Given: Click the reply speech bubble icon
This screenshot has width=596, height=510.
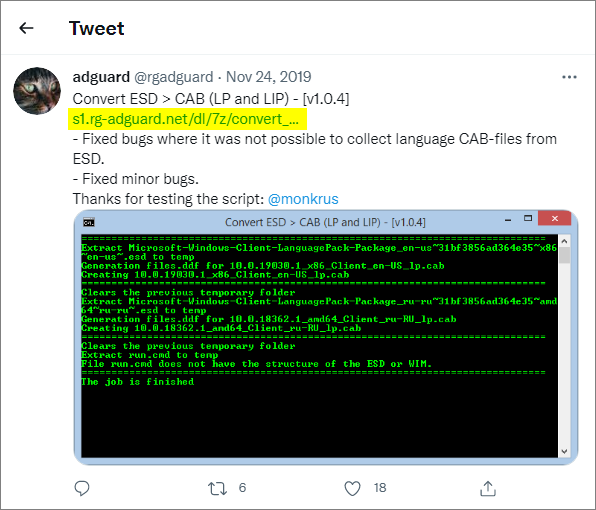Looking at the screenshot, I should (82, 488).
